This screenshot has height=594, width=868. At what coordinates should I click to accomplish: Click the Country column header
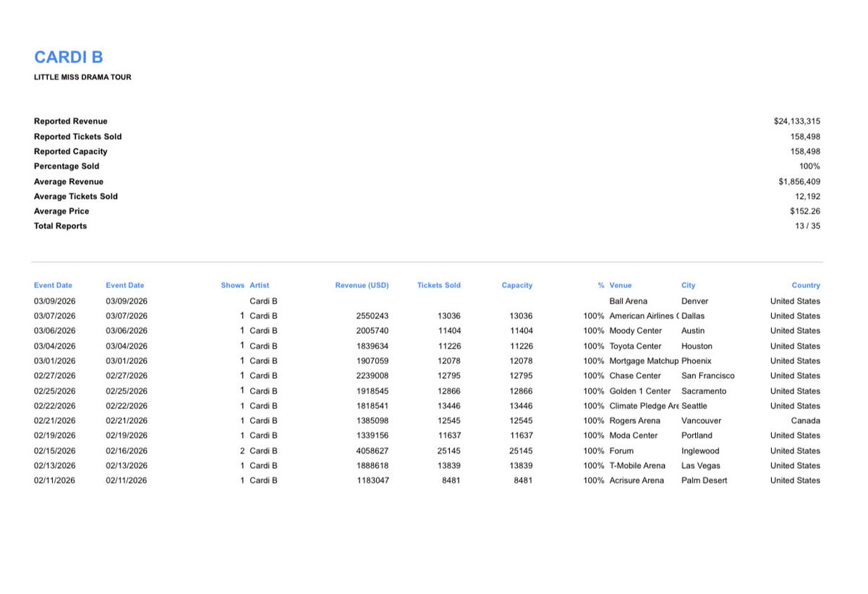point(806,285)
